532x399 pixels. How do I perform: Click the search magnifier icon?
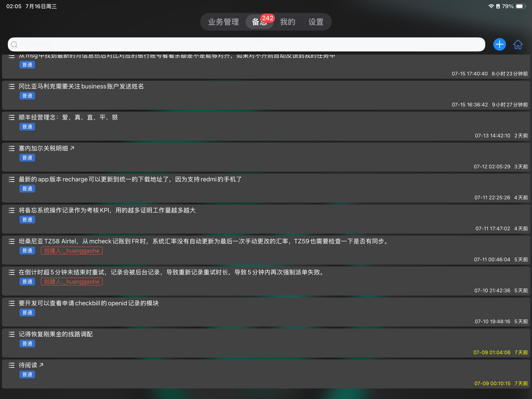click(14, 45)
